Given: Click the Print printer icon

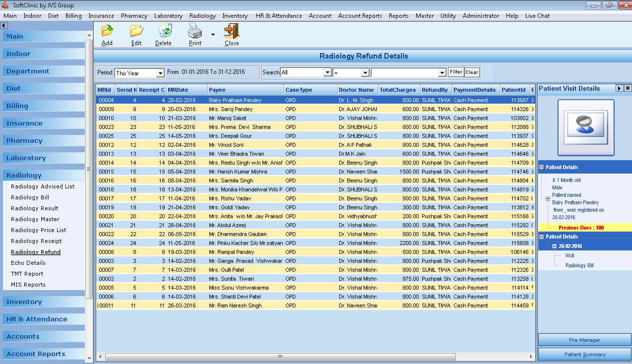Looking at the screenshot, I should (x=194, y=31).
